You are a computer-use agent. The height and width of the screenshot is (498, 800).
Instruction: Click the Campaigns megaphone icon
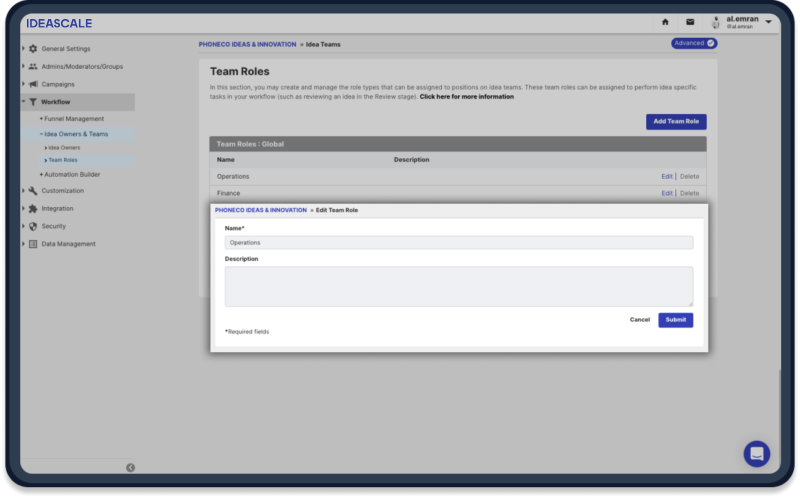33,84
